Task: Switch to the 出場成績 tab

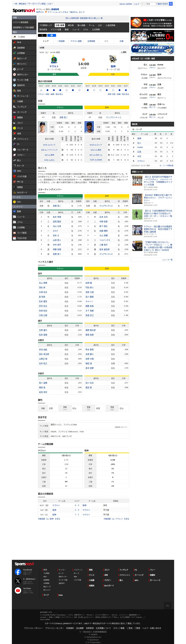Action: [91, 41]
